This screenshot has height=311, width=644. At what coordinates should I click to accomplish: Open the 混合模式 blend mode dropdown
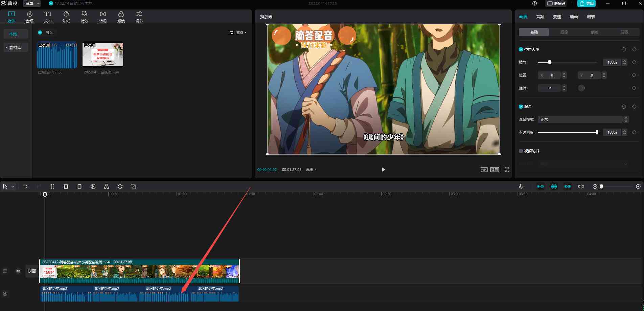(583, 119)
